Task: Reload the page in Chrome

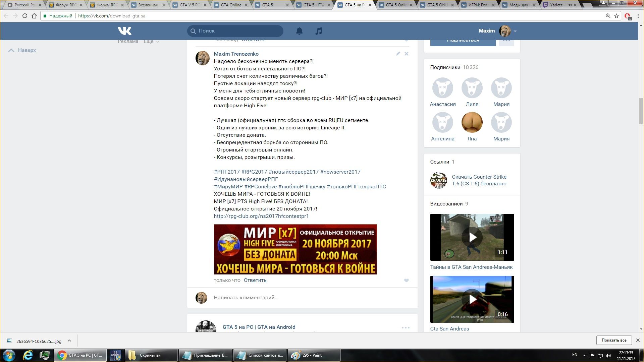Action: coord(24,16)
